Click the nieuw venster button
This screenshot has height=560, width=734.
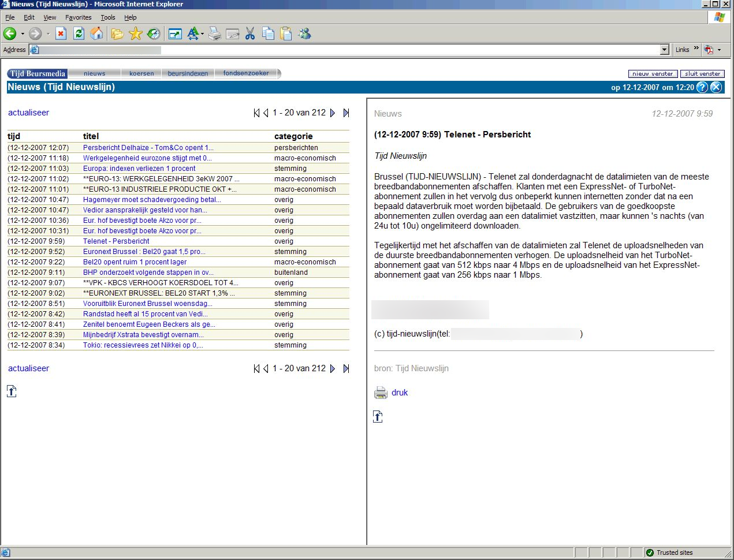click(x=653, y=73)
